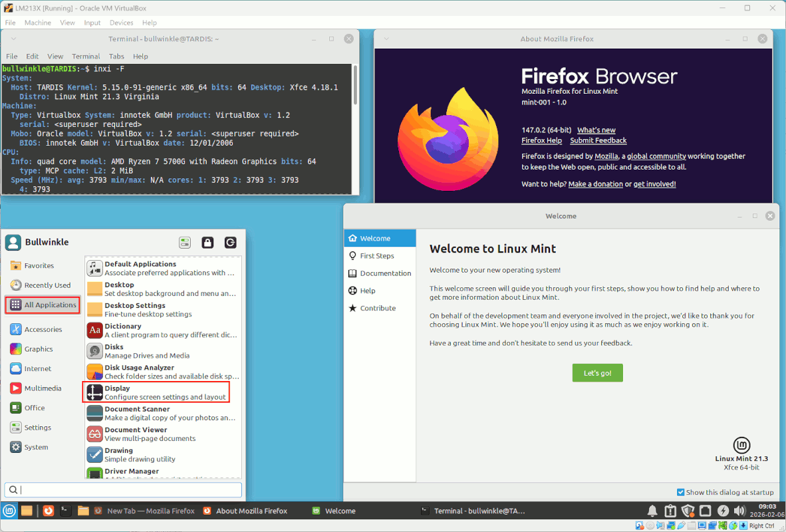786x532 pixels.
Task: Select the Settings category
Action: point(43,428)
